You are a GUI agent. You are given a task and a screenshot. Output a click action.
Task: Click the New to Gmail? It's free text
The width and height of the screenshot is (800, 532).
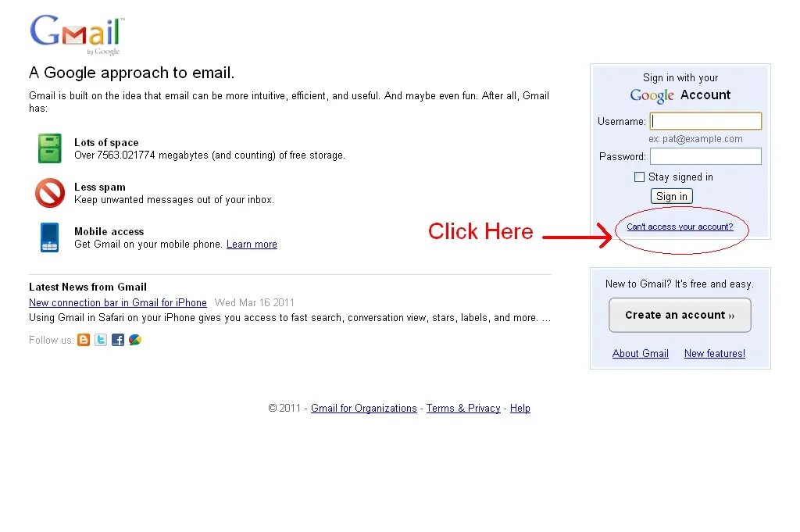[x=680, y=284]
